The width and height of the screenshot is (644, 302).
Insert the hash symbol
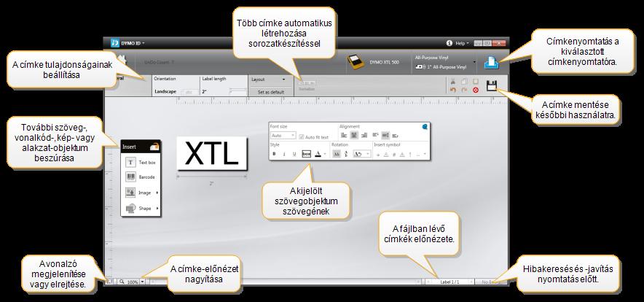coord(394,155)
